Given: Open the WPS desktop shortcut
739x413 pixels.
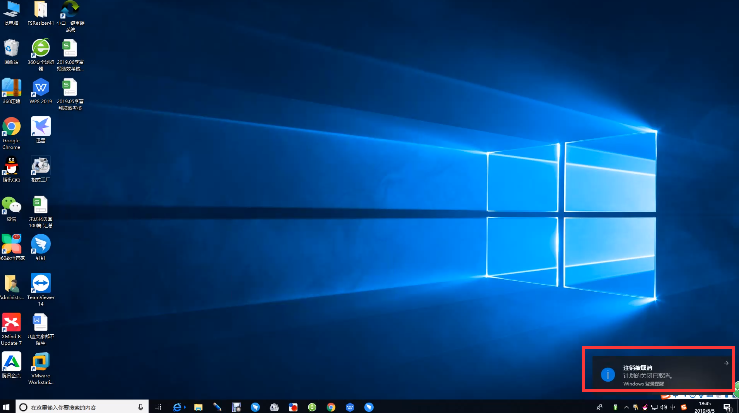Looking at the screenshot, I should tap(41, 88).
